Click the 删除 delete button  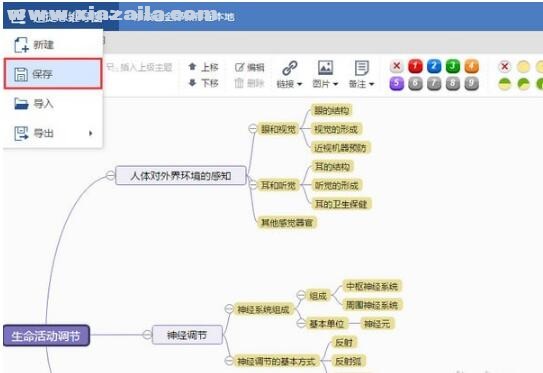click(249, 83)
